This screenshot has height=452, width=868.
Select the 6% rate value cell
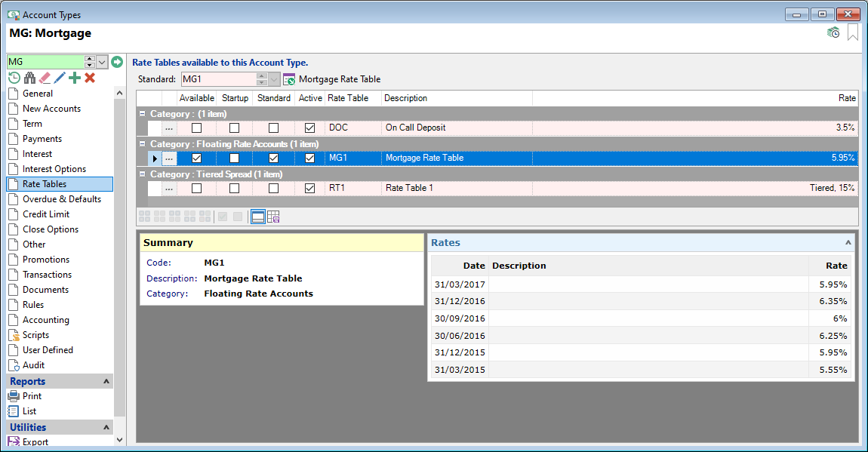pyautogui.click(x=830, y=318)
